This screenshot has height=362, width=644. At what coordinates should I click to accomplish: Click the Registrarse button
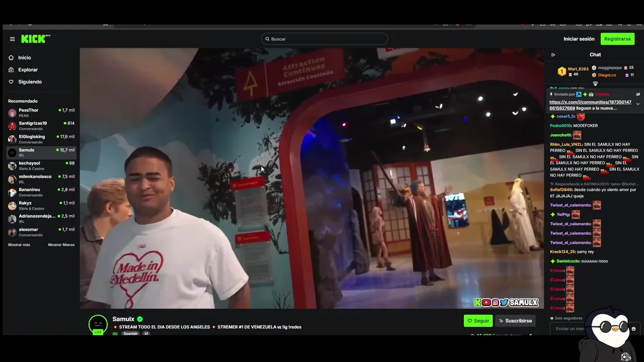pos(617,39)
